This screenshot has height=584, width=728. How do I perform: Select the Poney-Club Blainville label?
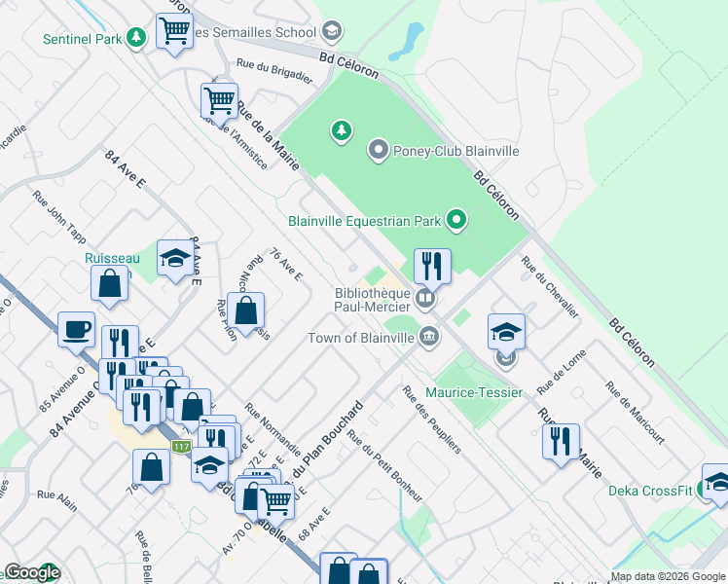(455, 151)
